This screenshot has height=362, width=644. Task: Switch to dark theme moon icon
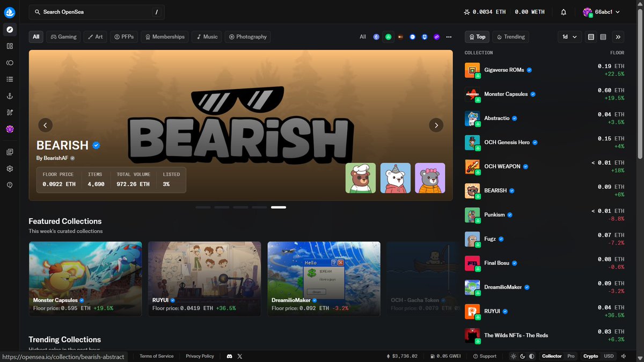tap(523, 356)
